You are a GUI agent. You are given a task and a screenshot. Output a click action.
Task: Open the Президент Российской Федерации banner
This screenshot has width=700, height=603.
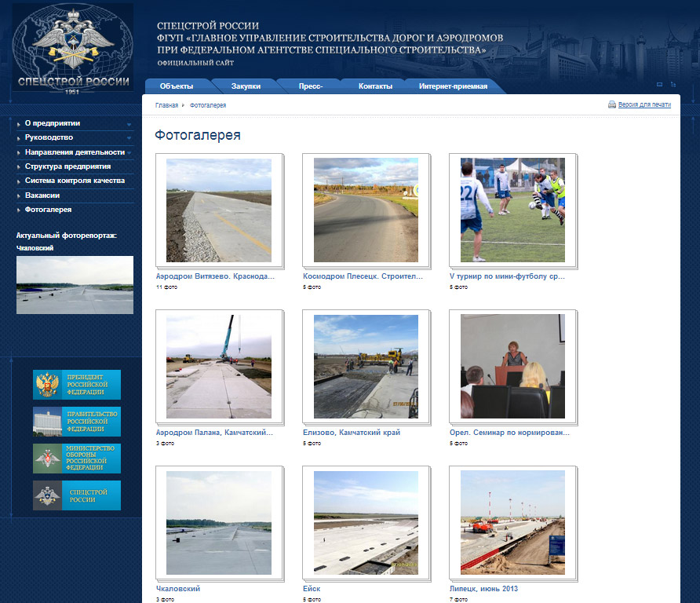[x=77, y=385]
